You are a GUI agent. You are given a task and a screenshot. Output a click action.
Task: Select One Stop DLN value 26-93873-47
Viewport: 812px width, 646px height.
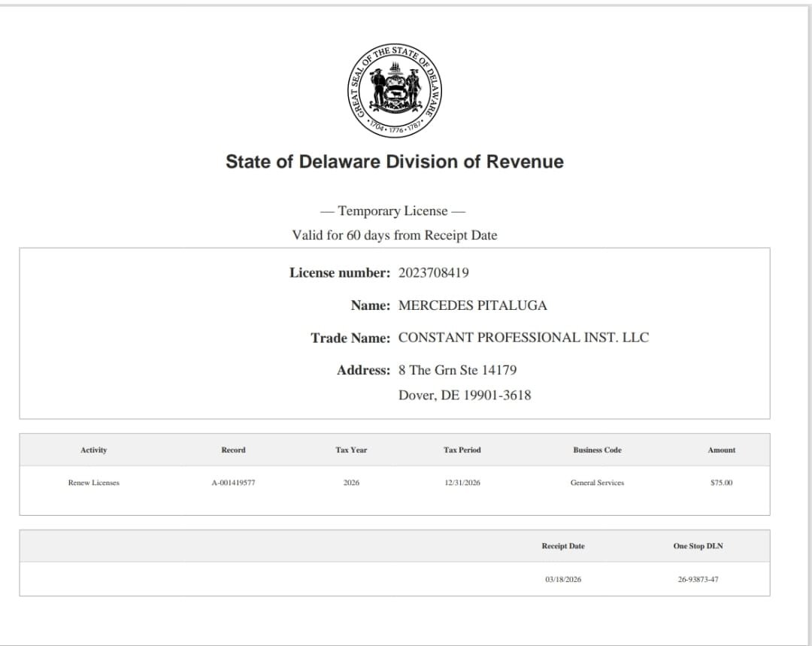click(x=698, y=579)
